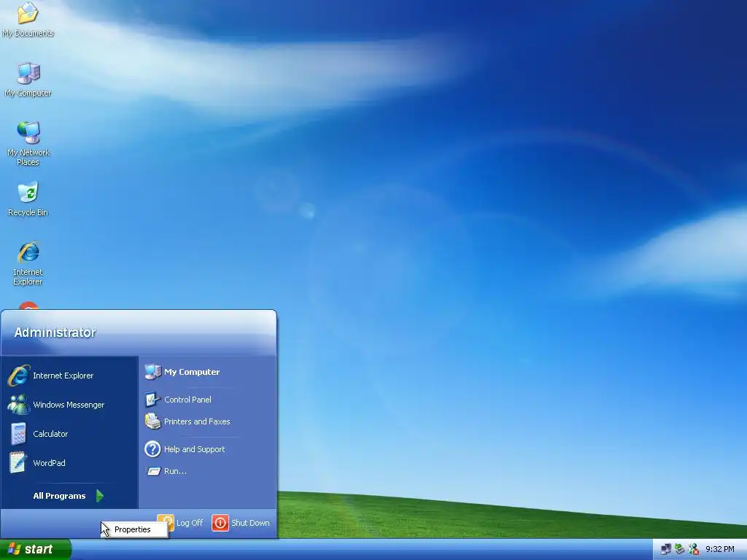Open Help and Support
This screenshot has height=560, width=747.
tap(208, 449)
